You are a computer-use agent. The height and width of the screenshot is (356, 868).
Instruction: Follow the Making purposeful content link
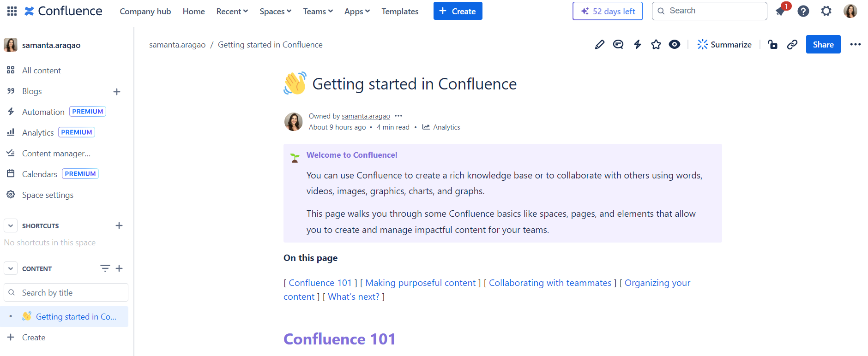point(420,283)
